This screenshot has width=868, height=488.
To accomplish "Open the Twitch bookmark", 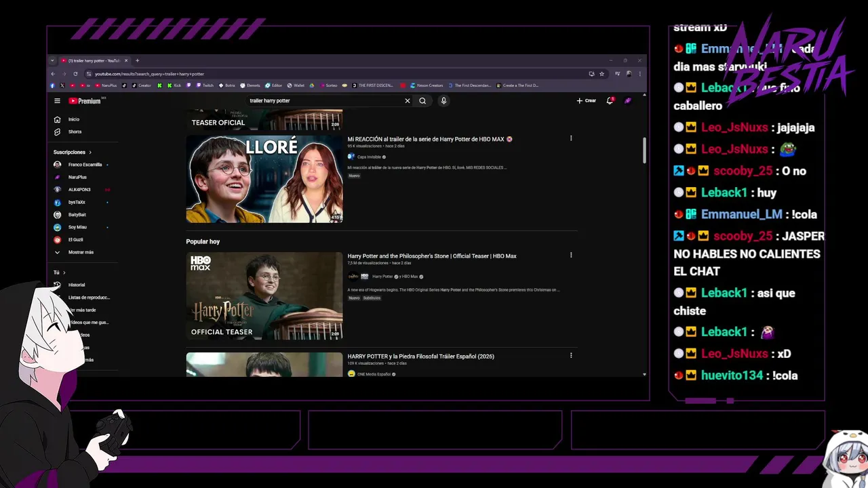I will point(205,85).
